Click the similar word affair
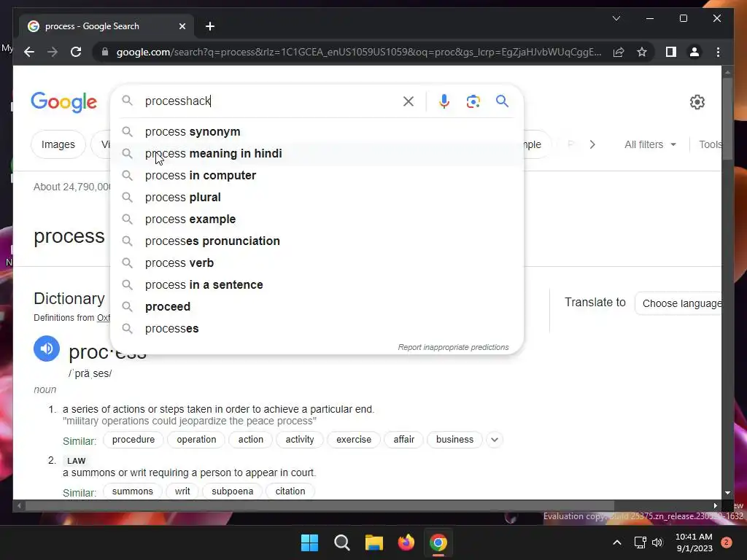The width and height of the screenshot is (747, 560). pyautogui.click(x=403, y=440)
